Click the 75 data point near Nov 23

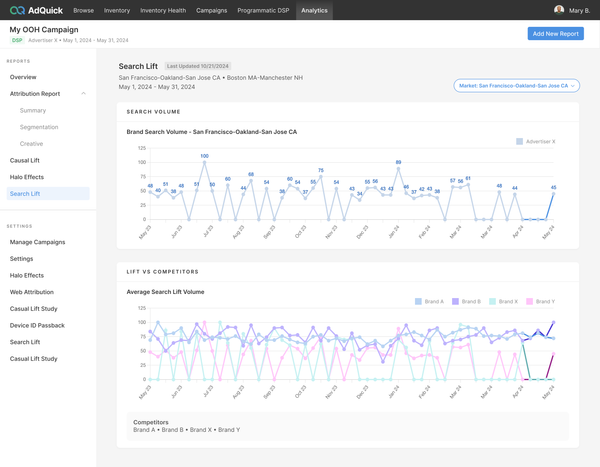321,176
